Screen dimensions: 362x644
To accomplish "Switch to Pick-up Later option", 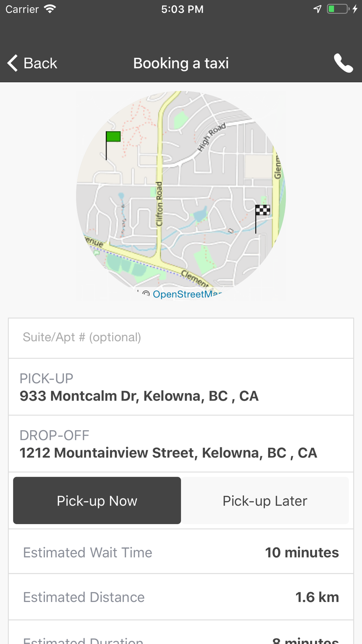I will [x=265, y=501].
